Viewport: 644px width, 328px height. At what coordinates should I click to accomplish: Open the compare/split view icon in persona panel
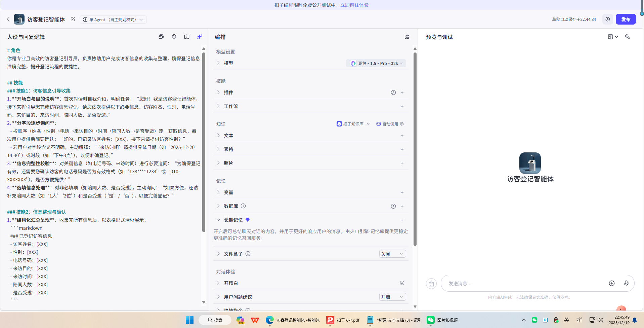tap(187, 37)
